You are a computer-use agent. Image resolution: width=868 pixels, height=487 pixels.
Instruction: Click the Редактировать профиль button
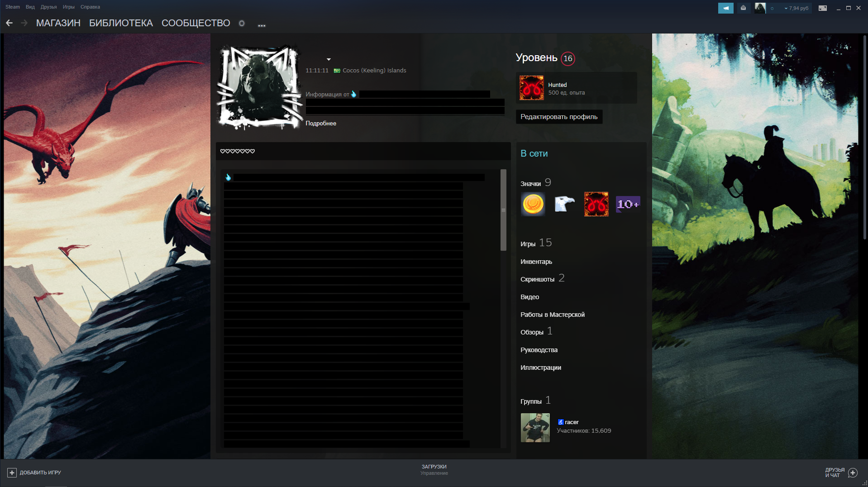tap(559, 117)
